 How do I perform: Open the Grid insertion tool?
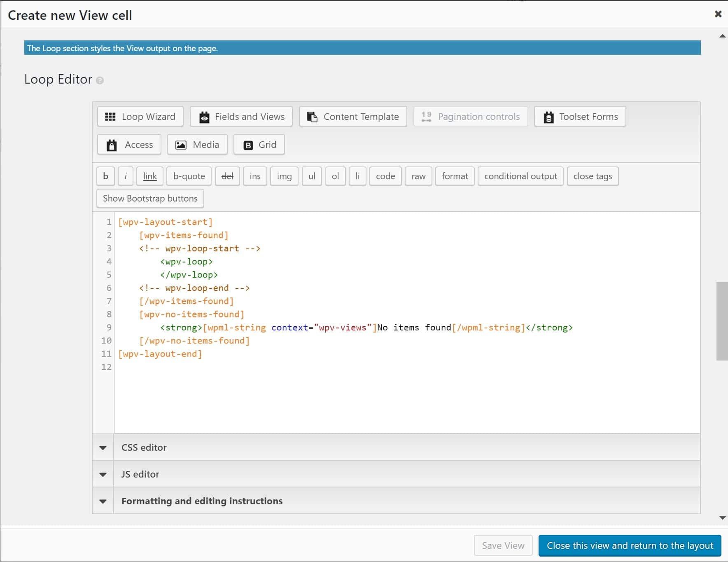(259, 145)
